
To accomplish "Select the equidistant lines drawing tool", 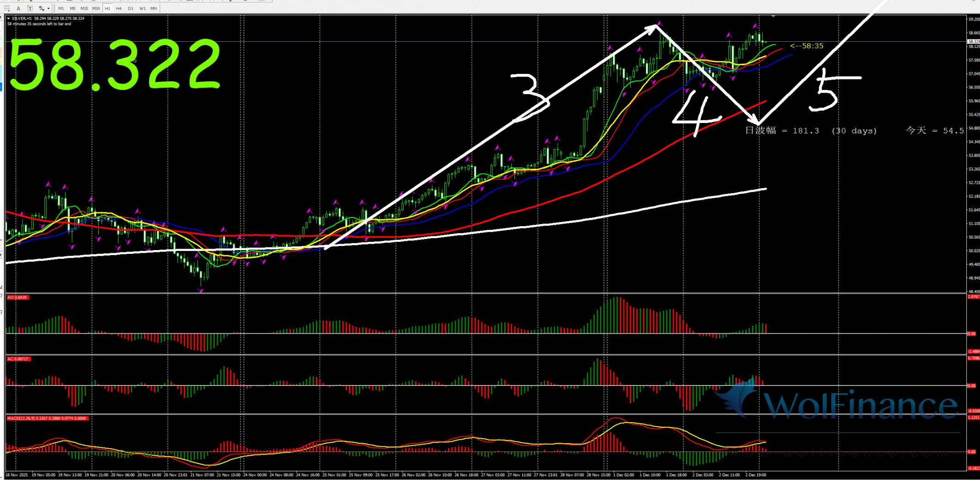I will tap(7, 8).
